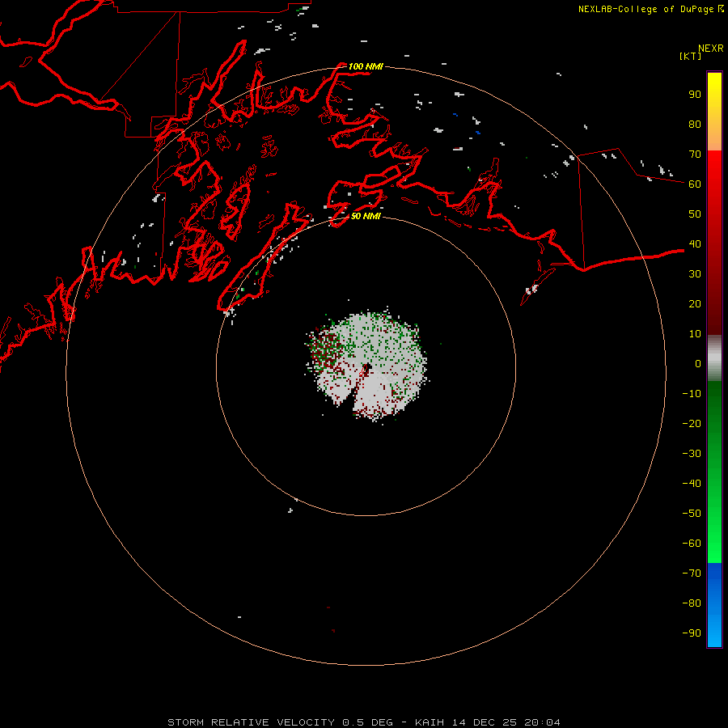
Task: Click the -90 scale label
Action: (692, 633)
